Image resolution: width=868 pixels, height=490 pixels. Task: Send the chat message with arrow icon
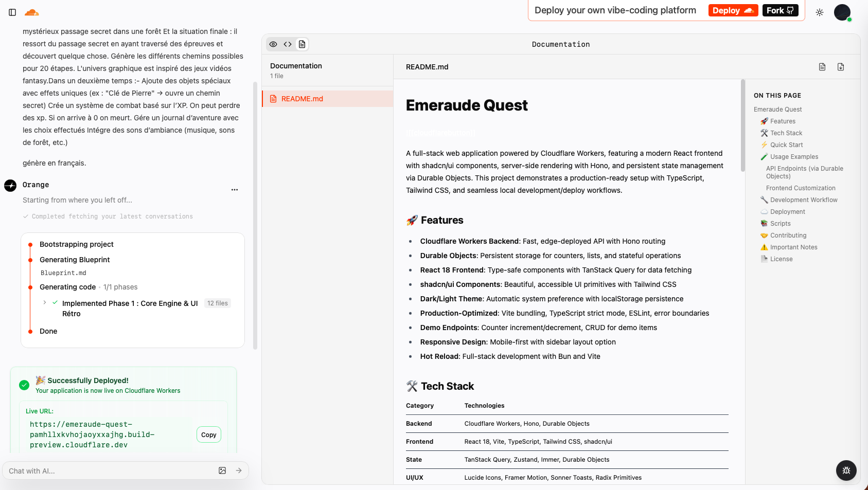coord(239,470)
